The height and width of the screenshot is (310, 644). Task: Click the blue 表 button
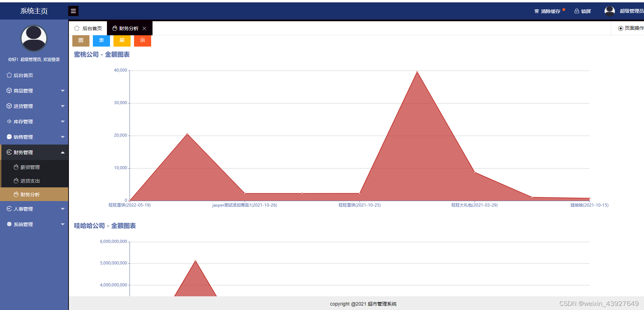(101, 40)
